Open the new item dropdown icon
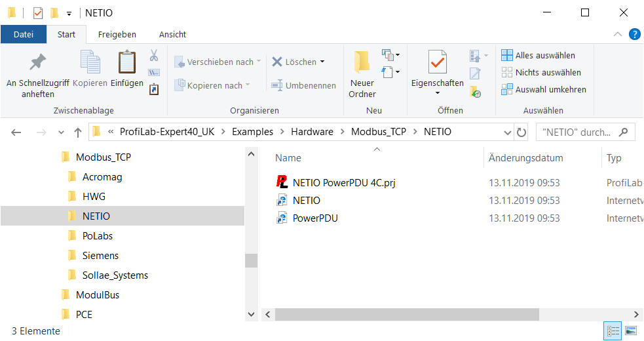644x341 pixels. click(390, 54)
